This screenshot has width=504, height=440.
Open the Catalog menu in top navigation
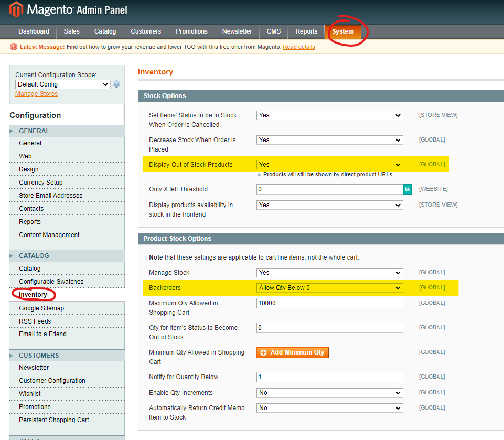point(105,31)
